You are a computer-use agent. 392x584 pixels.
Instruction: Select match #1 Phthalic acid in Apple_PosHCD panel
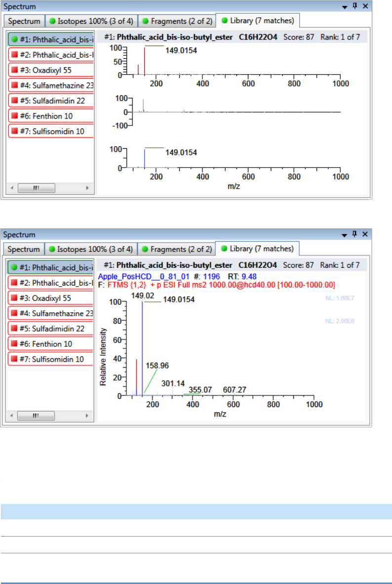pos(50,267)
